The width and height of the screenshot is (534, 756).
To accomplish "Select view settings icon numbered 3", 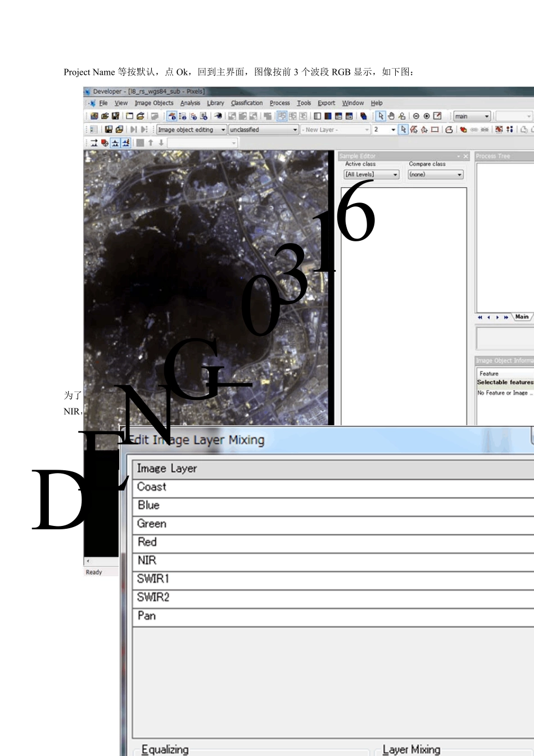I will pos(193,116).
